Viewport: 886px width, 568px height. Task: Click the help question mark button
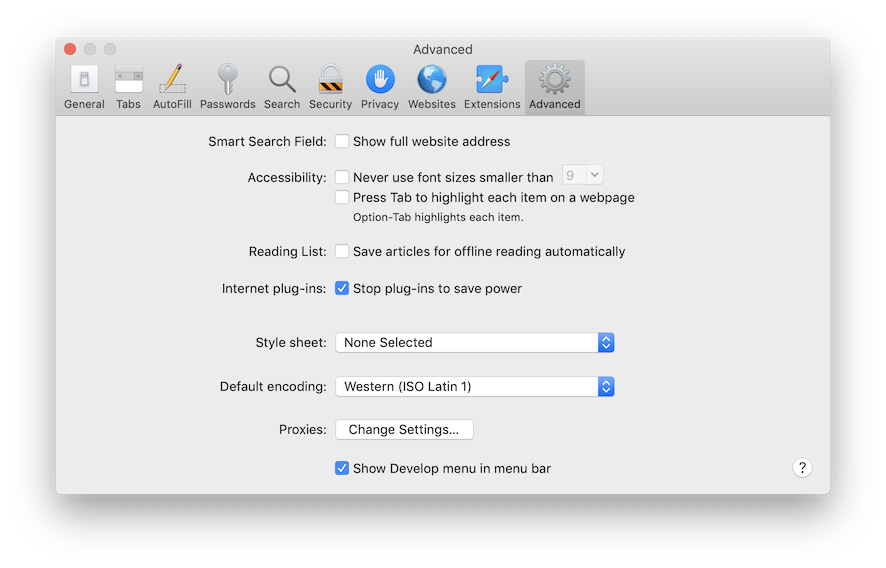click(802, 468)
